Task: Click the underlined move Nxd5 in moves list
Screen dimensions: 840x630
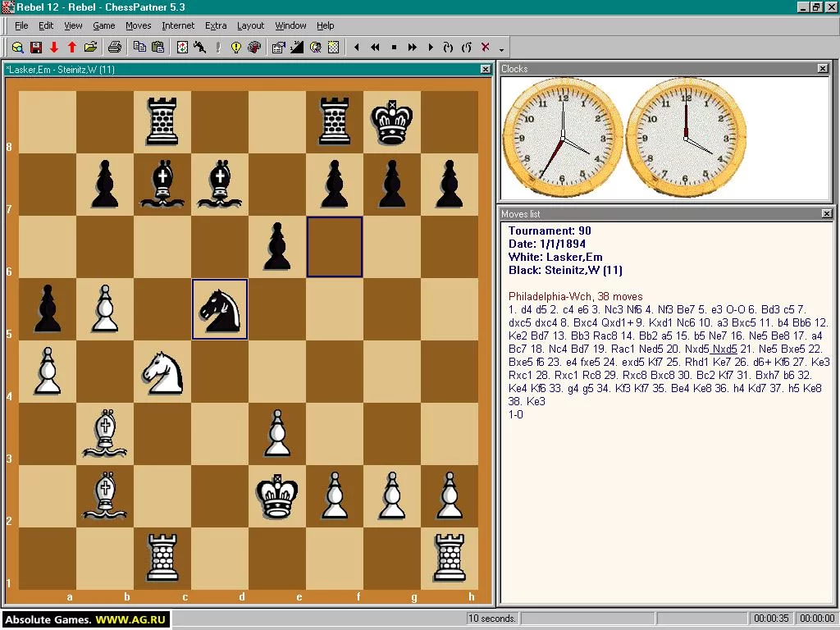Action: (x=724, y=349)
